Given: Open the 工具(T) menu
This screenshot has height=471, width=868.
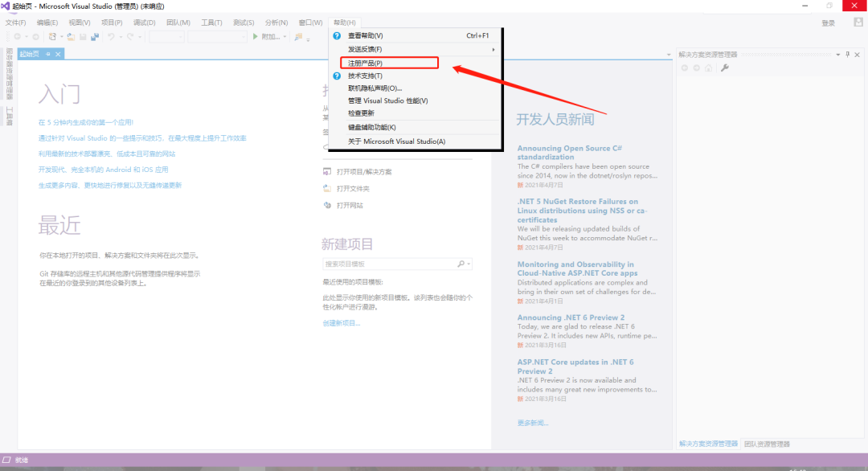Looking at the screenshot, I should pos(211,23).
